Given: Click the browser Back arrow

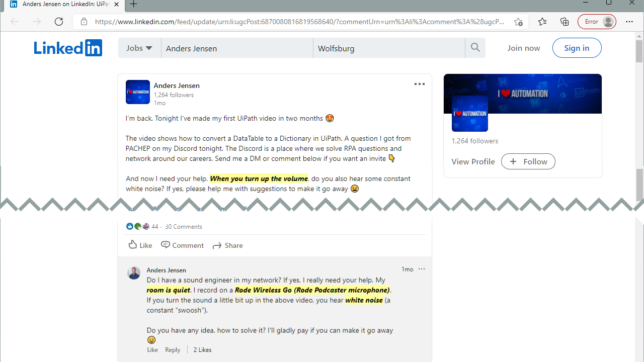Looking at the screenshot, I should tap(15, 22).
